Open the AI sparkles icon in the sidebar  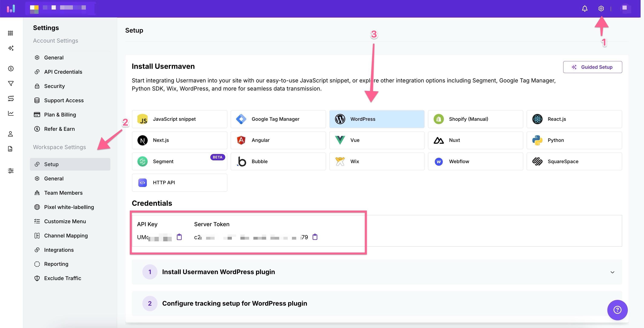pos(11,48)
